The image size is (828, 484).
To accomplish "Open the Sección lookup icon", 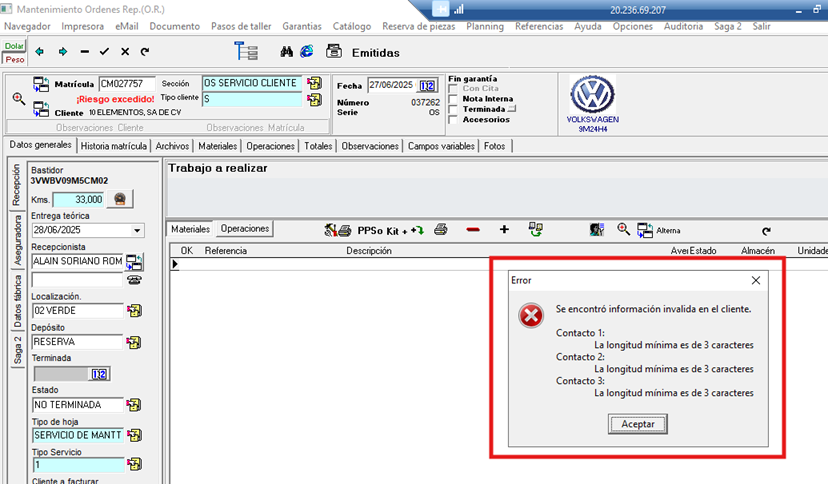I will click(x=314, y=83).
